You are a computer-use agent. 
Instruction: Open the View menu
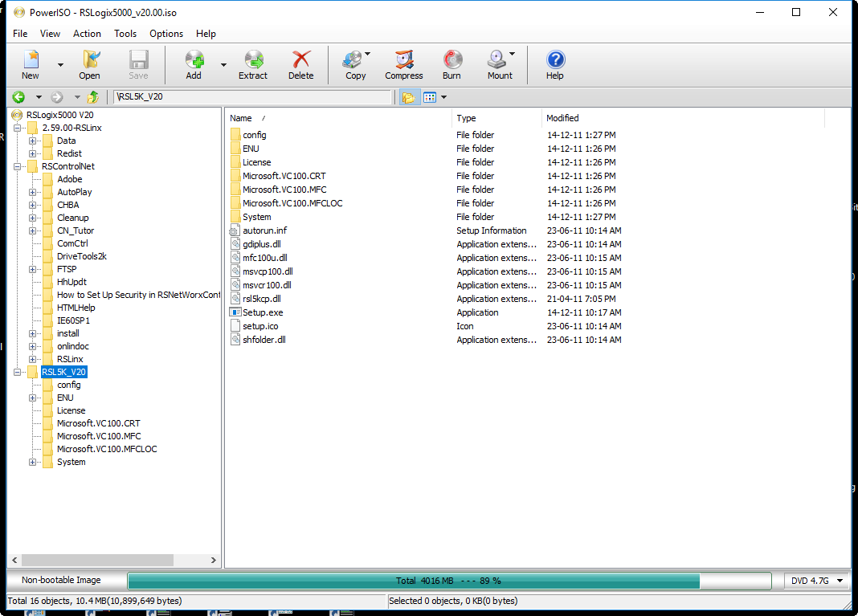[50, 34]
